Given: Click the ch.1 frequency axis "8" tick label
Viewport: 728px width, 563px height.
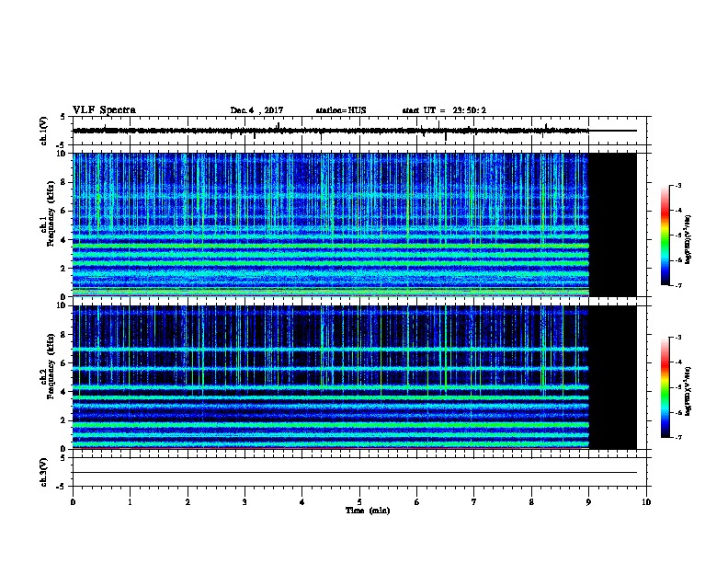Looking at the screenshot, I should (x=63, y=182).
